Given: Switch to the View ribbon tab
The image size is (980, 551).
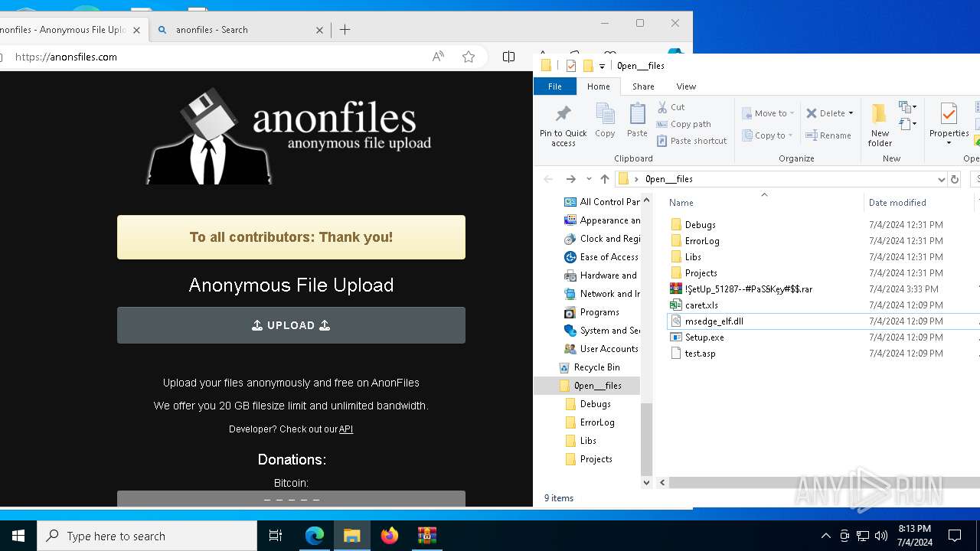Looking at the screenshot, I should pyautogui.click(x=686, y=86).
